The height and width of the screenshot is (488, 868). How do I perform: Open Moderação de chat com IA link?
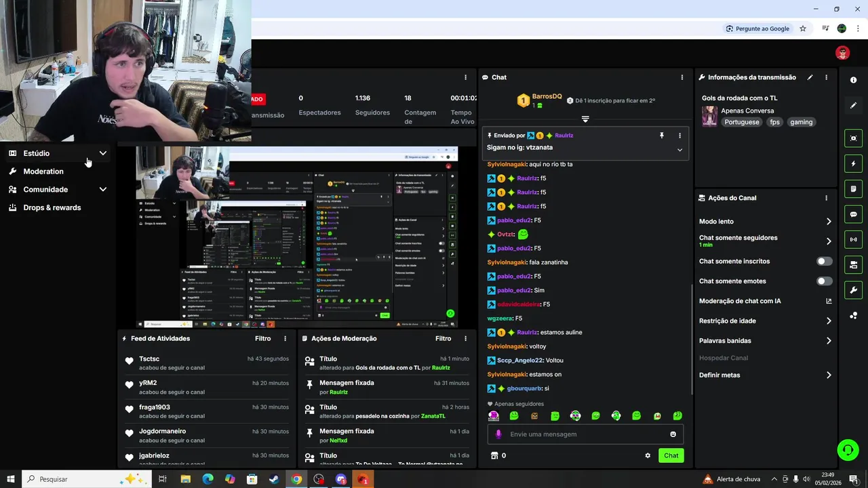[829, 301]
